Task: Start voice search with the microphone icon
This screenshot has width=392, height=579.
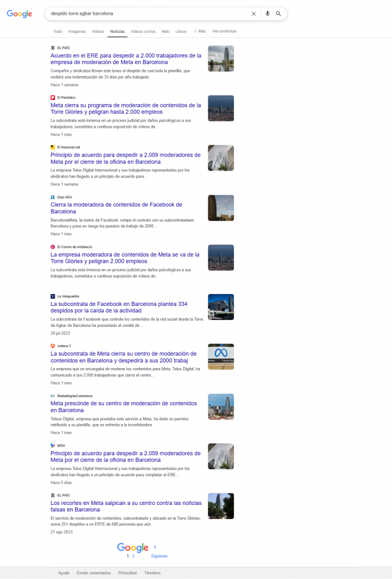Action: [x=267, y=14]
